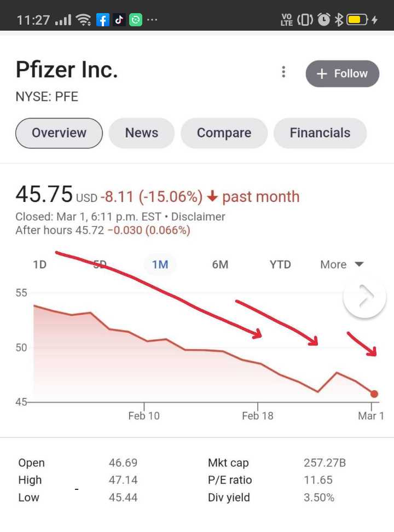Open the three-dot options menu beside Pfizer
The image size is (394, 532).
pos(283,72)
